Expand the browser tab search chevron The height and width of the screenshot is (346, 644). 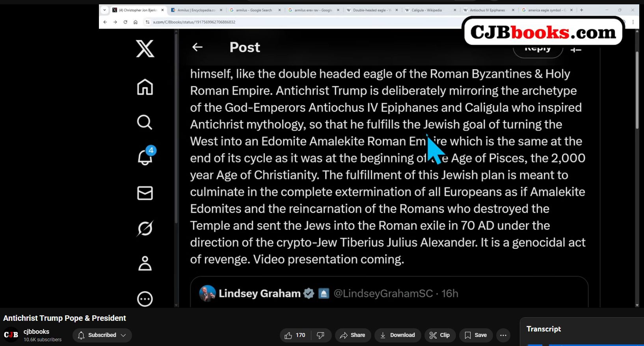pos(104,10)
